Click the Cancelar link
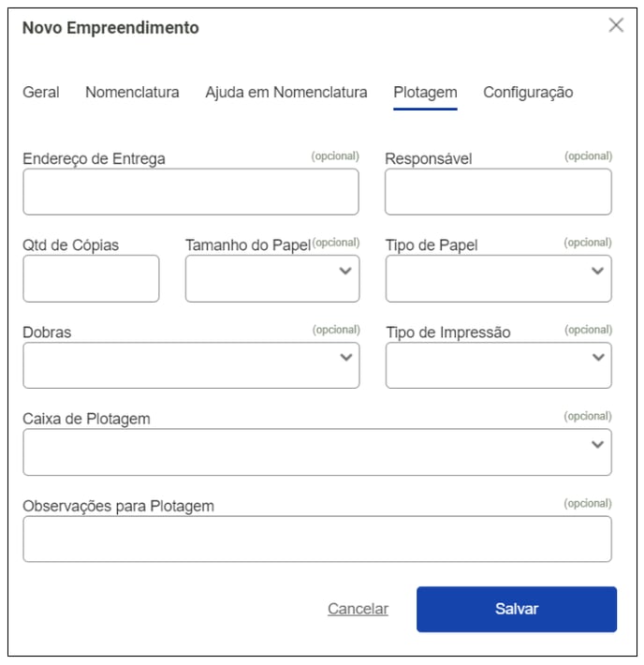The image size is (644, 665). pyautogui.click(x=358, y=609)
